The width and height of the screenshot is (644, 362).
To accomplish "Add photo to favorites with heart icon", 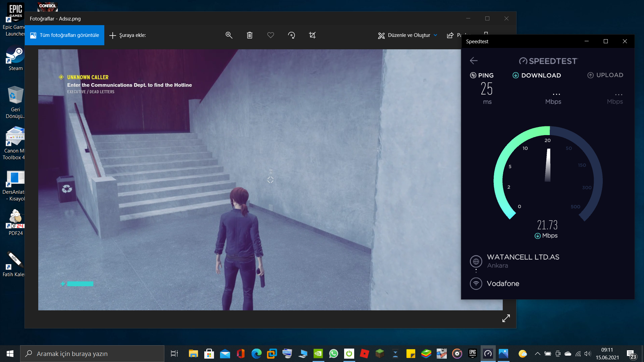I will 270,35.
